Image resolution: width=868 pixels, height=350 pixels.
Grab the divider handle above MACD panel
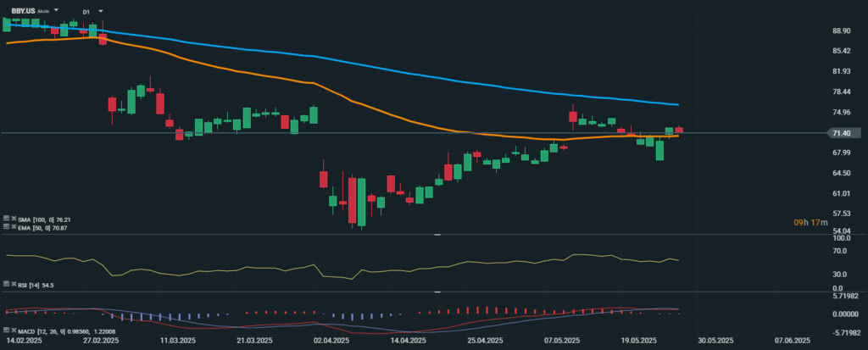coord(437,292)
